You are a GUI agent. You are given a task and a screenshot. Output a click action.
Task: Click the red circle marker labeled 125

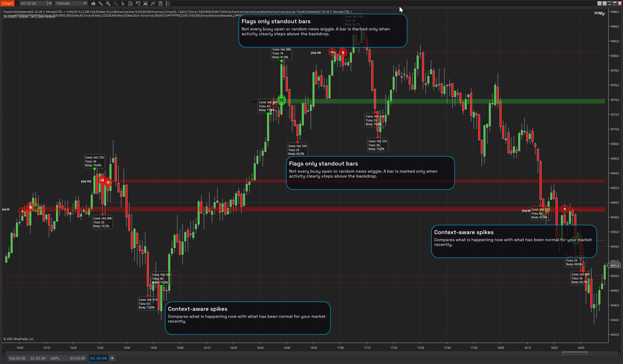coord(332,52)
